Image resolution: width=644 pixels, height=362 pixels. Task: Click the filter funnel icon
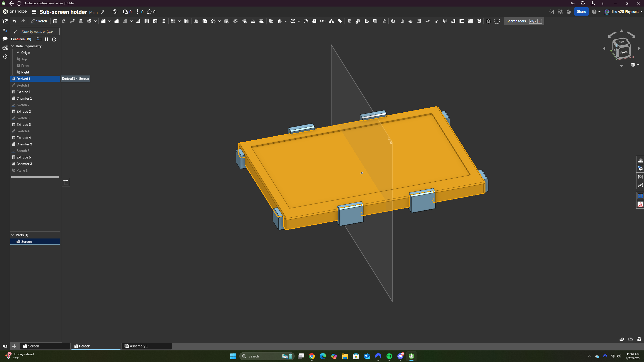(x=15, y=31)
